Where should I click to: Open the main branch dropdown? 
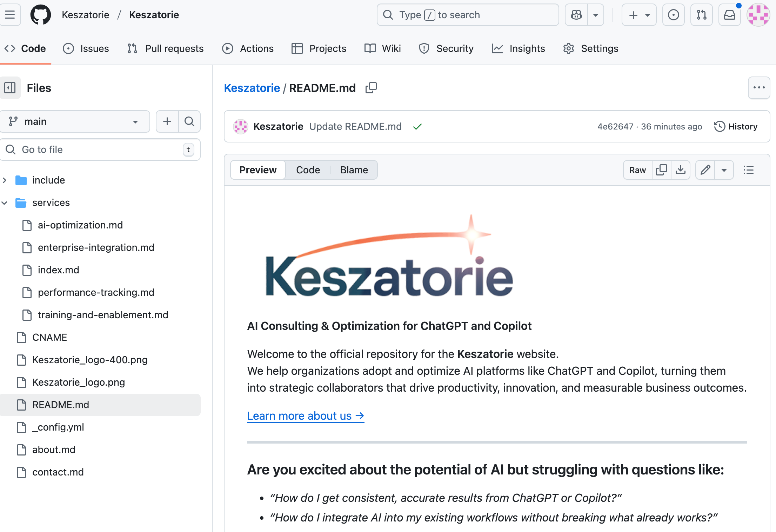[x=74, y=121]
